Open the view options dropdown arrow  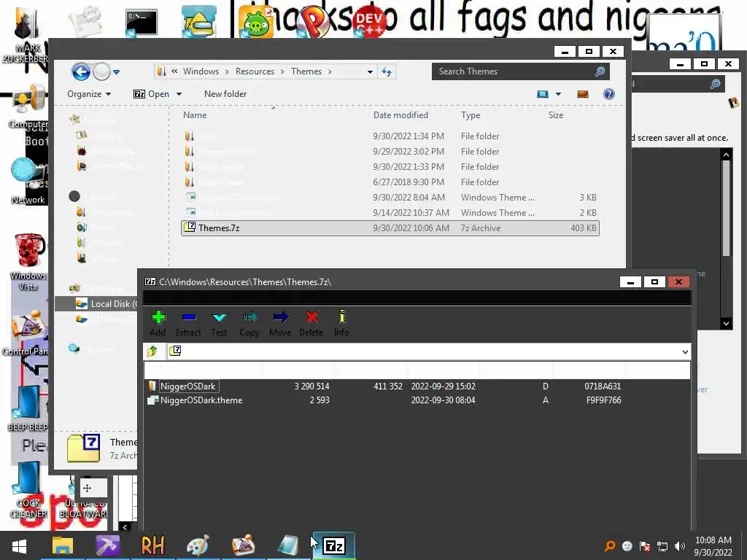pos(558,94)
